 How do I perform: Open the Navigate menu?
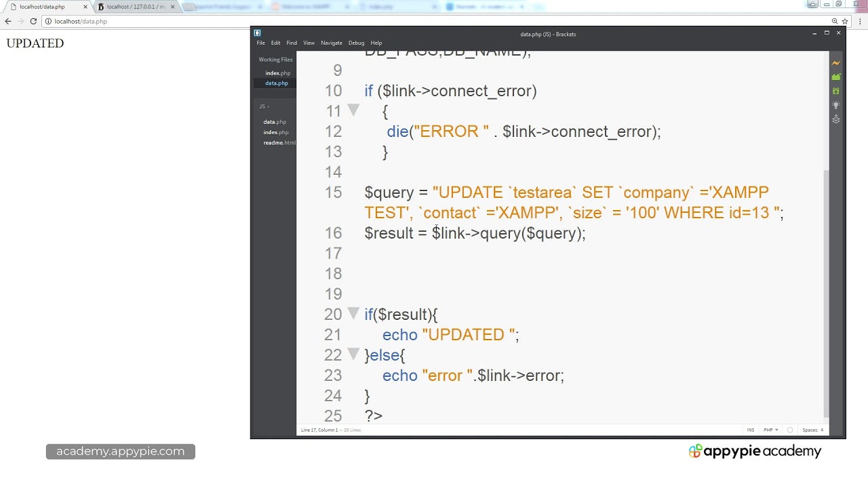click(x=332, y=43)
